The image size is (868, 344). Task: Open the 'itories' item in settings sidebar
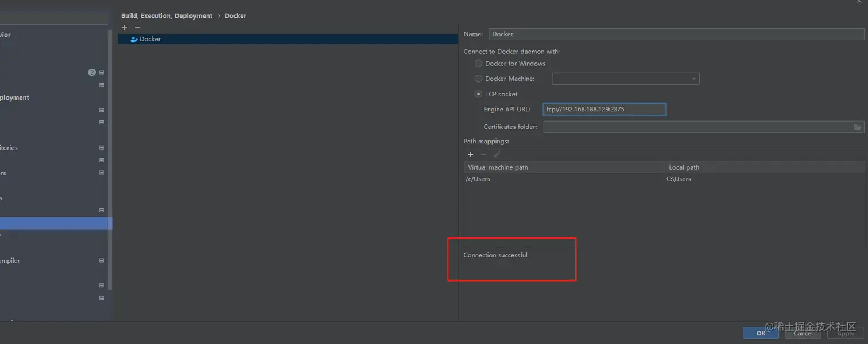click(9, 147)
